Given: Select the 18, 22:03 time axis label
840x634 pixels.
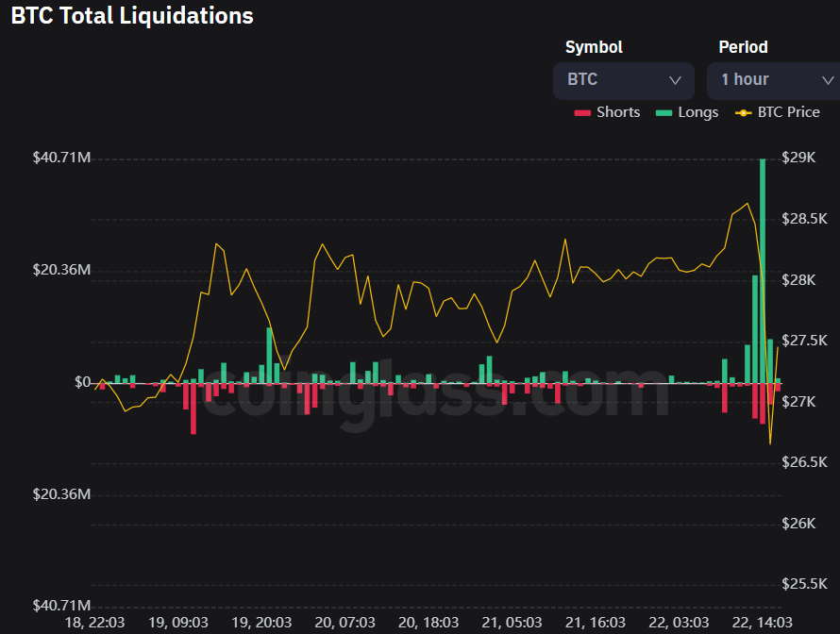Looking at the screenshot, I should (x=94, y=623).
